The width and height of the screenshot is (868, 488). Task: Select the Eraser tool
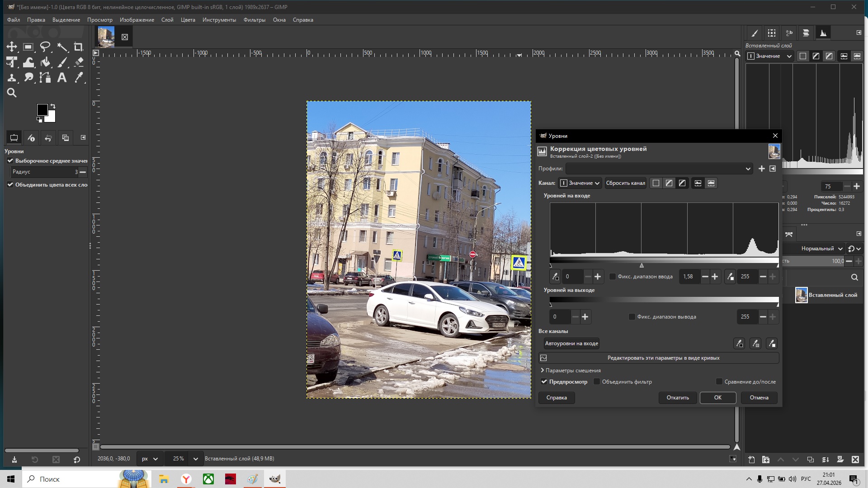point(79,62)
